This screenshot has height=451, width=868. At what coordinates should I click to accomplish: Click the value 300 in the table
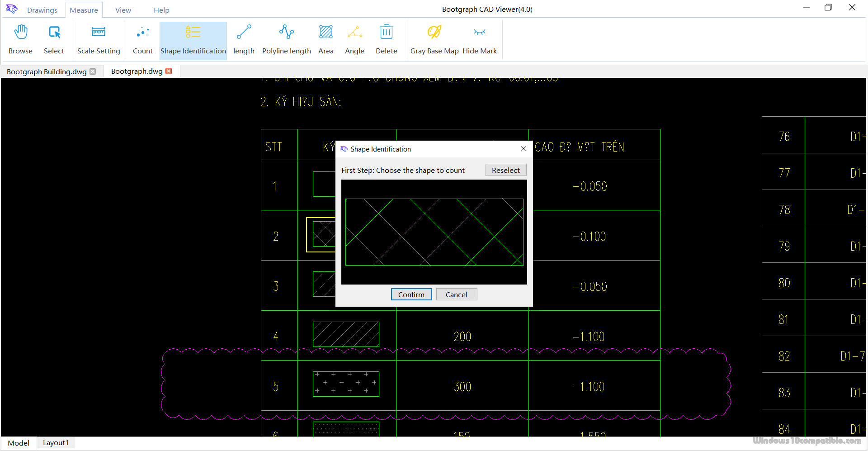click(462, 387)
